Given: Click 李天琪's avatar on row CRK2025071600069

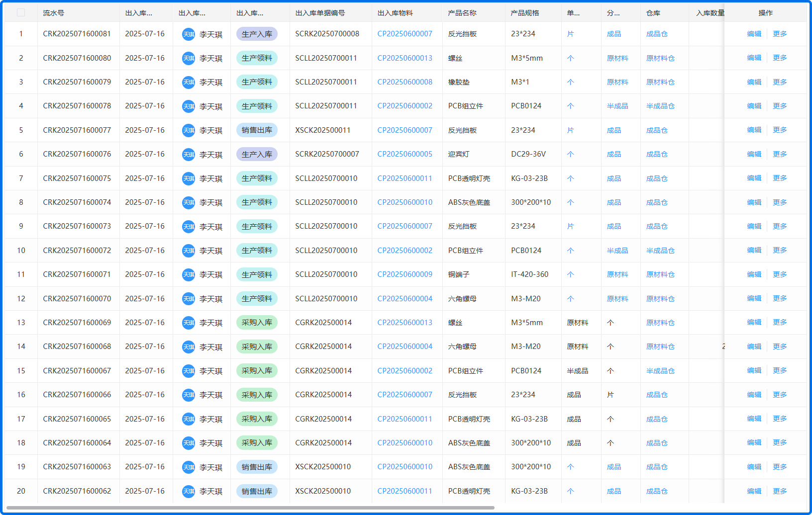Looking at the screenshot, I should 188,322.
